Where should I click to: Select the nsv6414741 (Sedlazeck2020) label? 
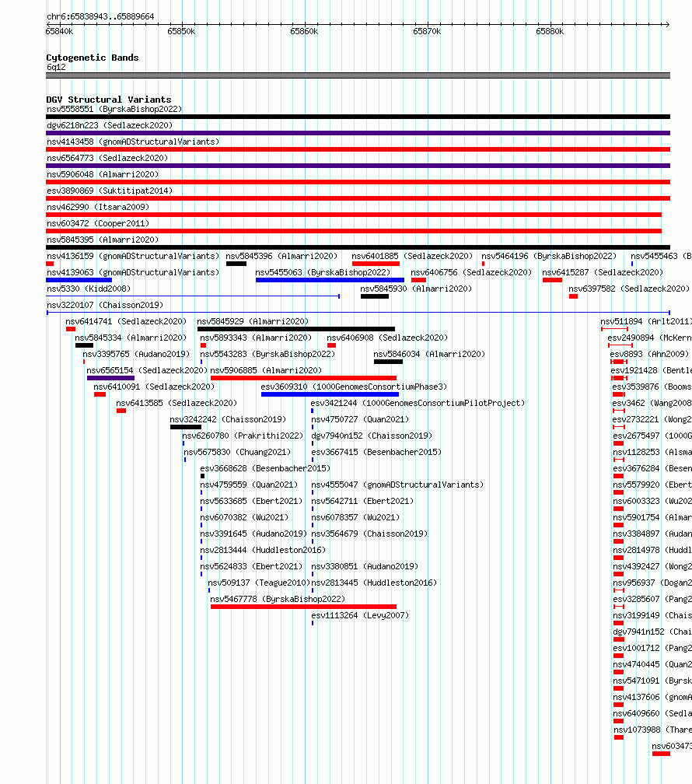pos(126,321)
